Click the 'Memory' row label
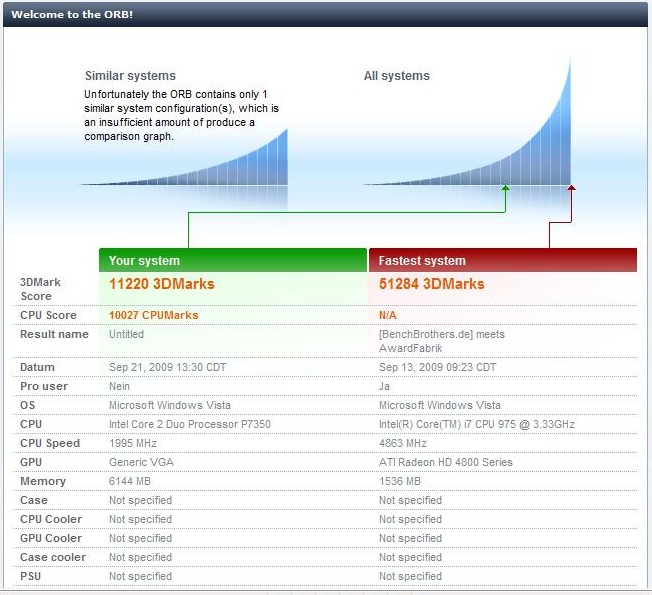 coord(43,481)
